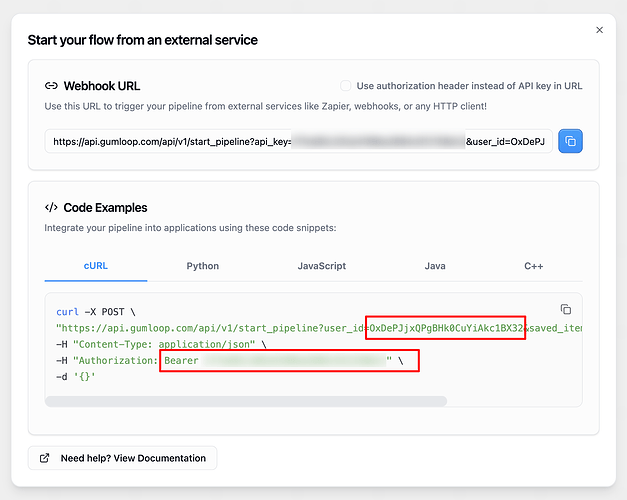Enable authorization header instead of API key
This screenshot has width=627, height=500.
(x=346, y=86)
